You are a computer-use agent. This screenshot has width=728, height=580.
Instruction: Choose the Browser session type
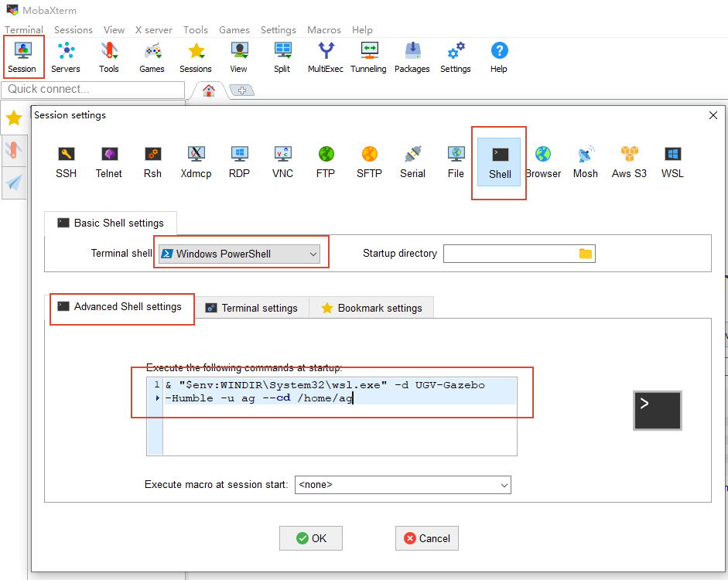(x=543, y=162)
